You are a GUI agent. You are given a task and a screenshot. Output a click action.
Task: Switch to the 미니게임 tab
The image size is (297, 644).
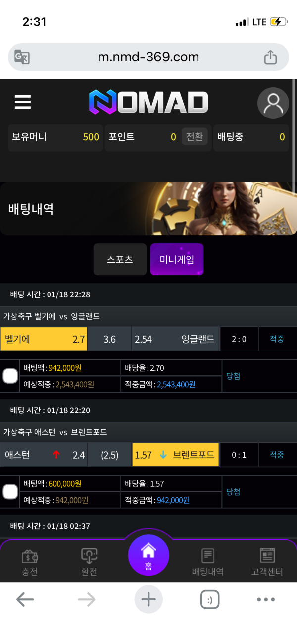(x=177, y=259)
